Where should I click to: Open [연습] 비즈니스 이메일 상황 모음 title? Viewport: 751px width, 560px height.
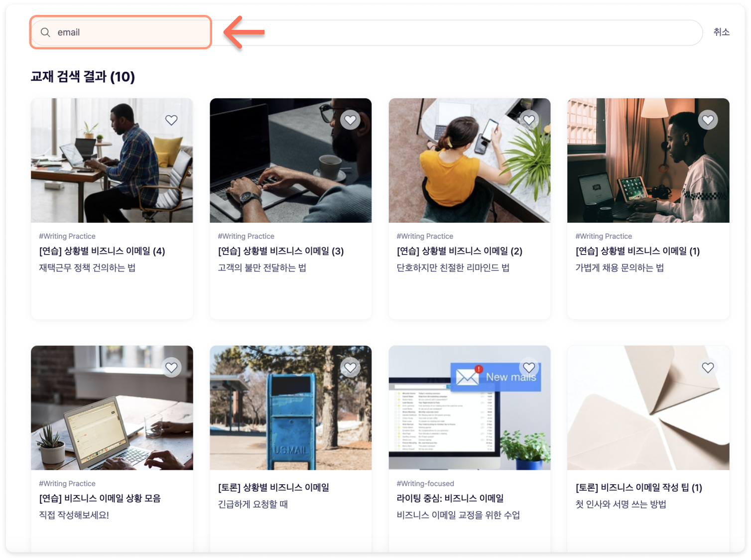pyautogui.click(x=100, y=498)
